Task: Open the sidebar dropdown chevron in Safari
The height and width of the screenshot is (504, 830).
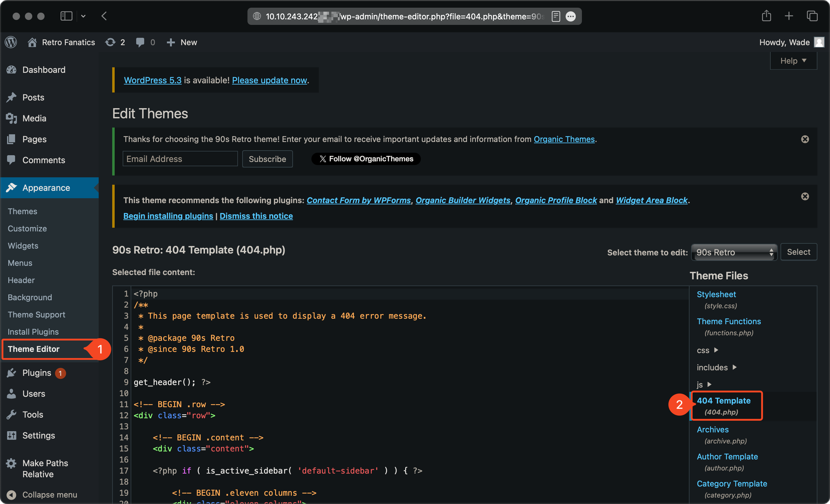Action: (83, 16)
